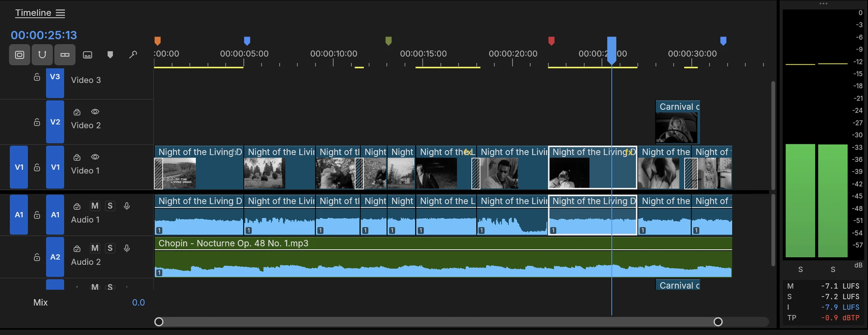Image resolution: width=868 pixels, height=335 pixels.
Task: Toggle V3 track targeting button
Action: (55, 83)
